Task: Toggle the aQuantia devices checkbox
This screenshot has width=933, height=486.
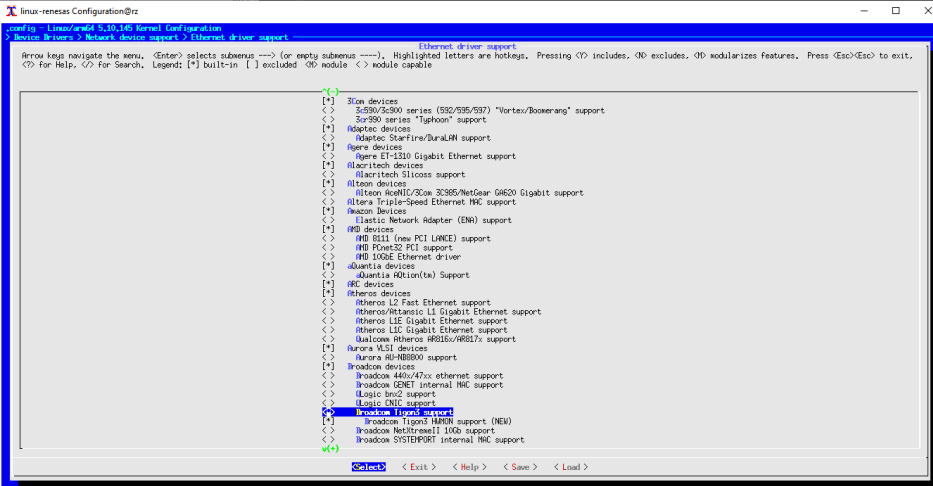Action: (x=328, y=266)
